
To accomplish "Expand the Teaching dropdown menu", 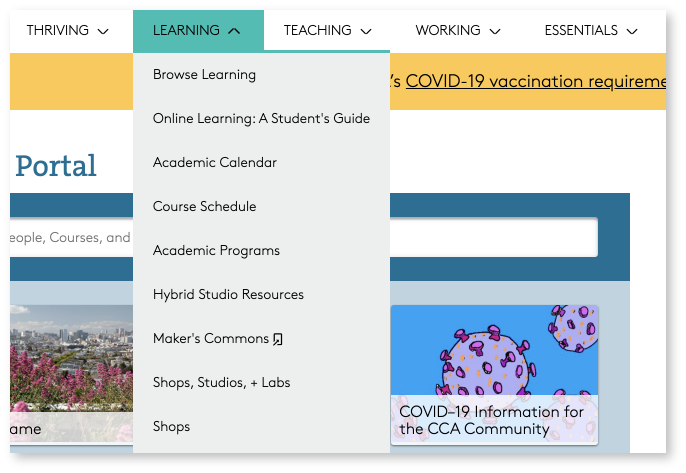I will pyautogui.click(x=327, y=30).
